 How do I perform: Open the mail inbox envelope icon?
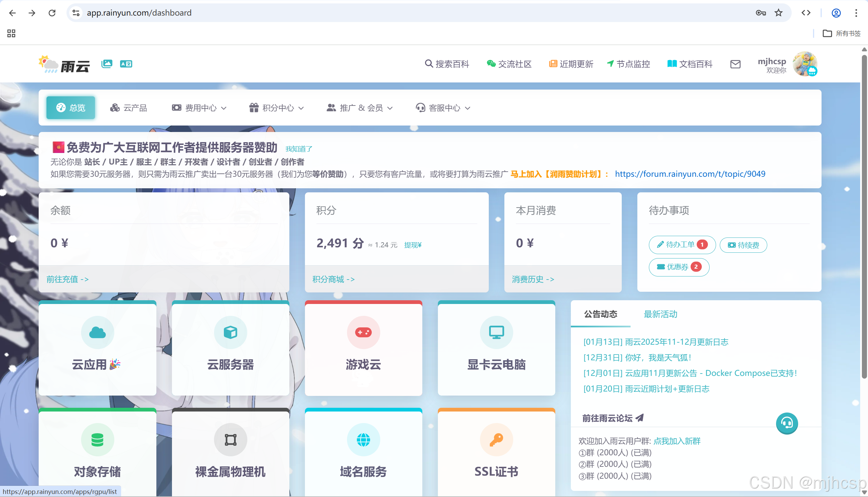pos(735,64)
